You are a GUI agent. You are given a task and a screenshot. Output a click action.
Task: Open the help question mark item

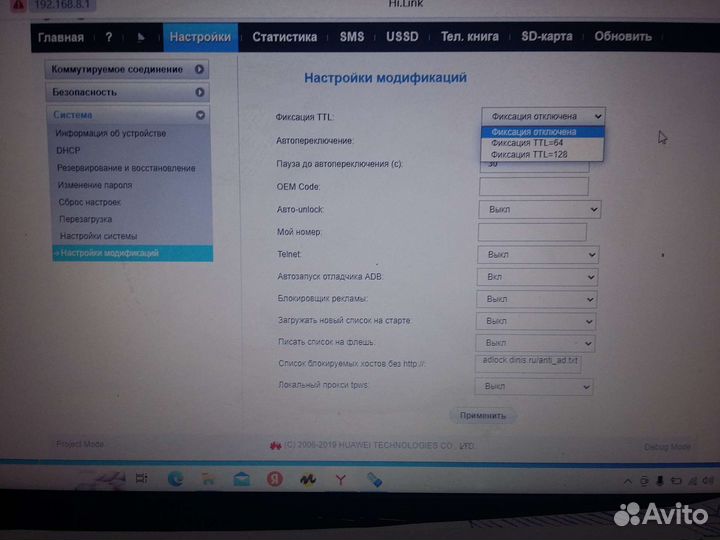(109, 37)
